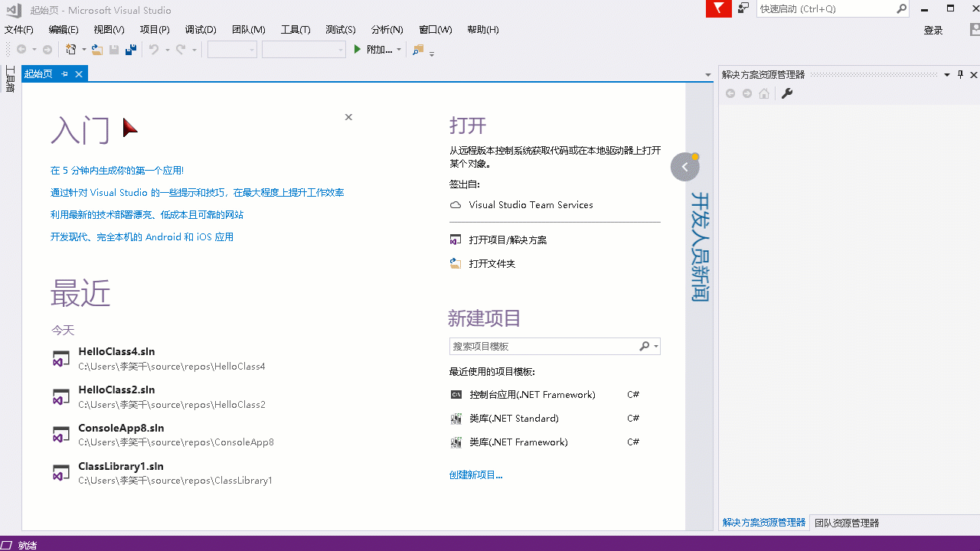Click the feedback flag icon in title bar
The image size is (980, 551).
tap(718, 8)
